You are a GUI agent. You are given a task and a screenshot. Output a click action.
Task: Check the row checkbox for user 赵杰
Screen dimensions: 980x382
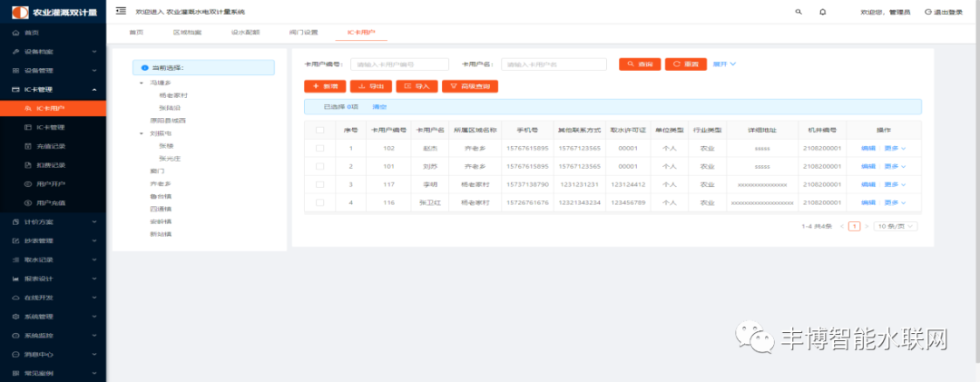tap(319, 148)
